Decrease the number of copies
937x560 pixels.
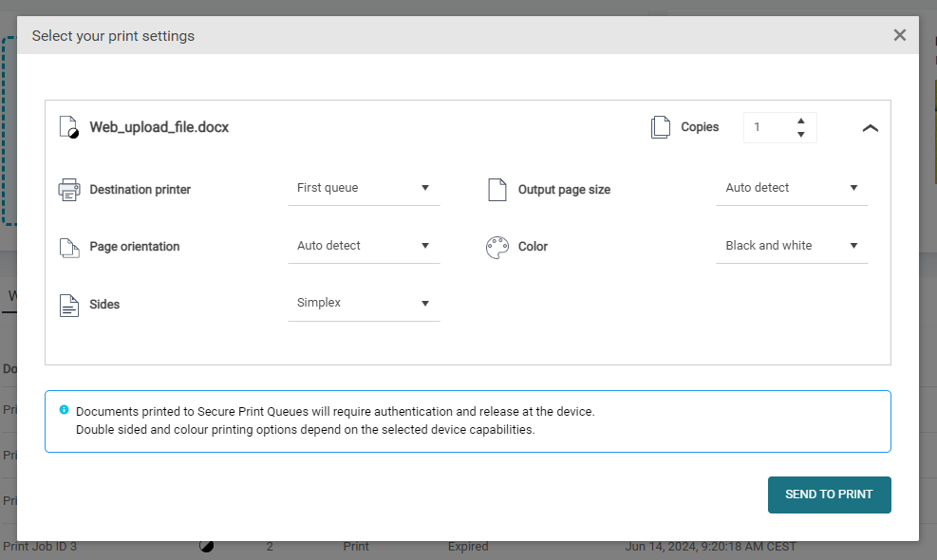[801, 135]
